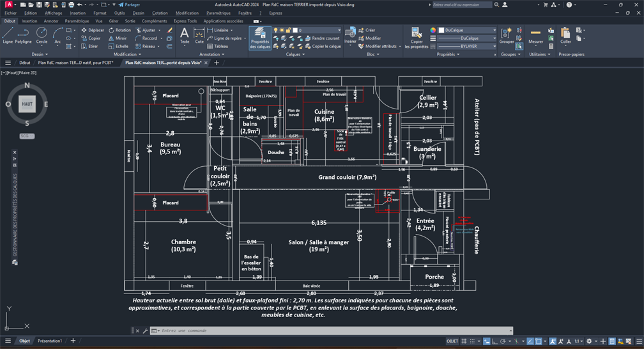644x349 pixels.
Task: Open the Cotation menu
Action: click(160, 13)
